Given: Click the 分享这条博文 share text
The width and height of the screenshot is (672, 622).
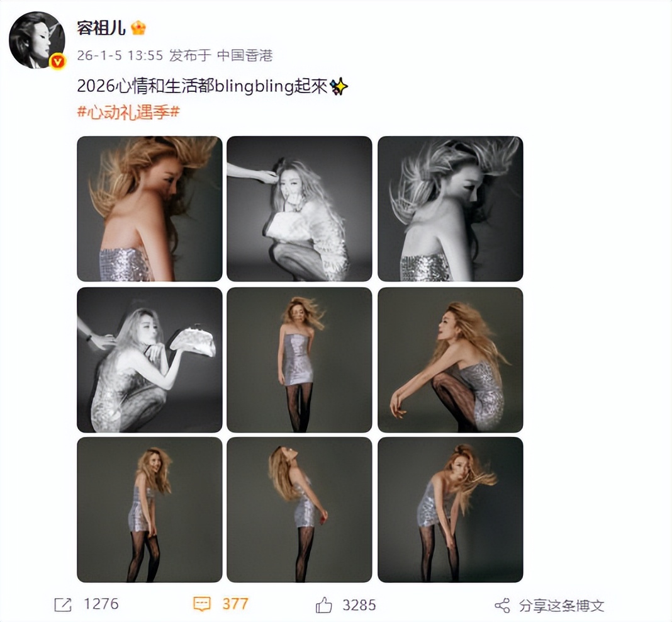Looking at the screenshot, I should [x=561, y=605].
